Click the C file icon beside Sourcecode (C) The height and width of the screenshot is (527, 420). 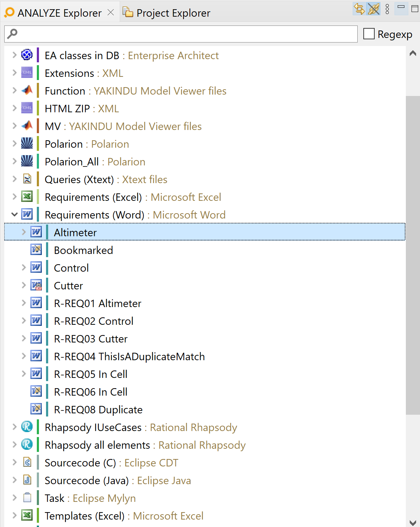pos(27,462)
